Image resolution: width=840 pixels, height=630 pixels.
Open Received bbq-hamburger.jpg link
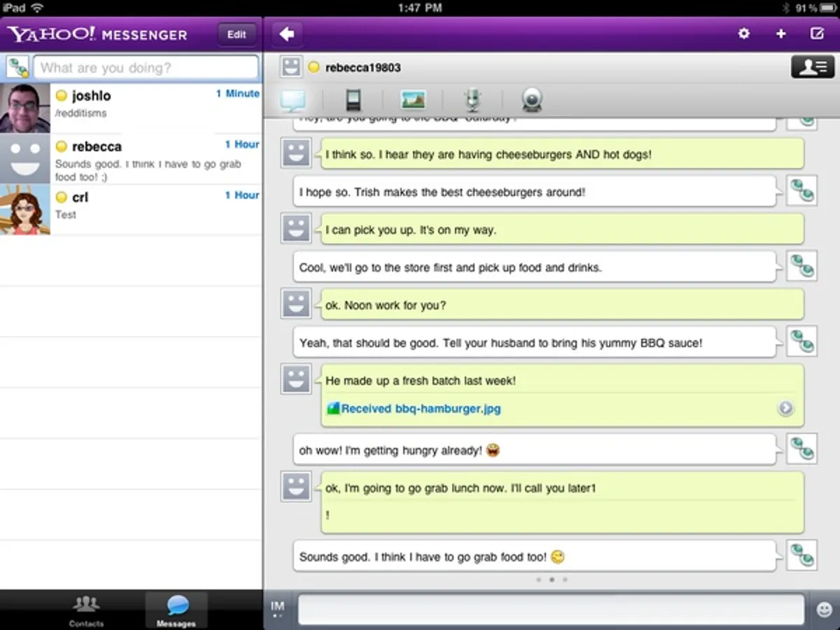tap(420, 409)
